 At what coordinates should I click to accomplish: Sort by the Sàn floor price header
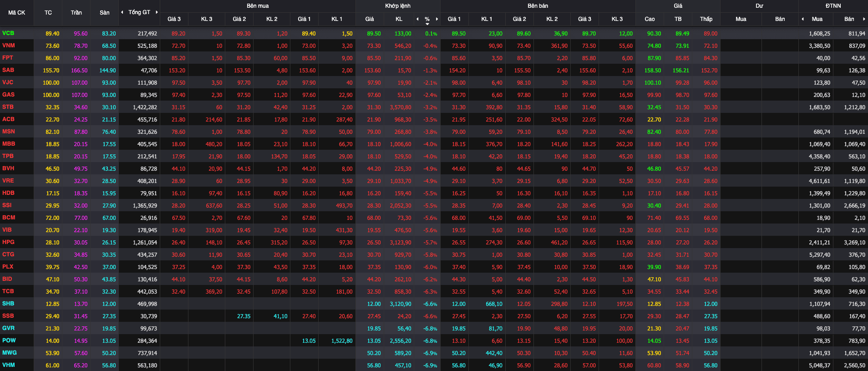(x=105, y=13)
